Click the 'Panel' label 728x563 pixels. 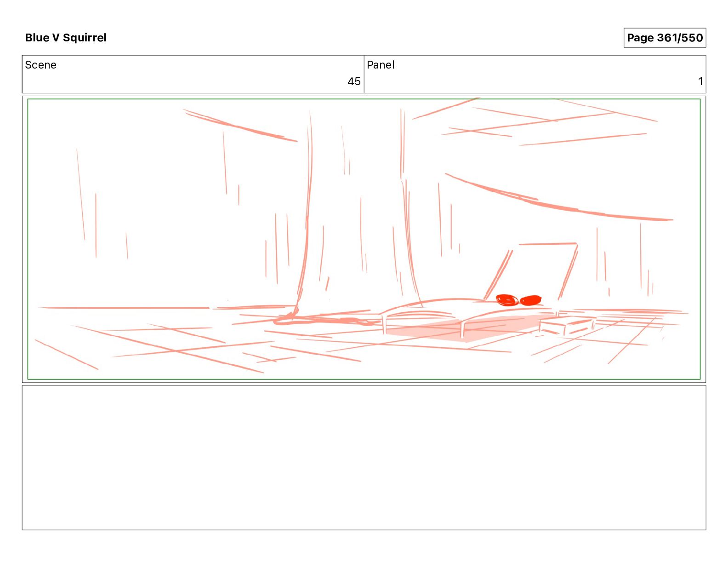click(381, 65)
